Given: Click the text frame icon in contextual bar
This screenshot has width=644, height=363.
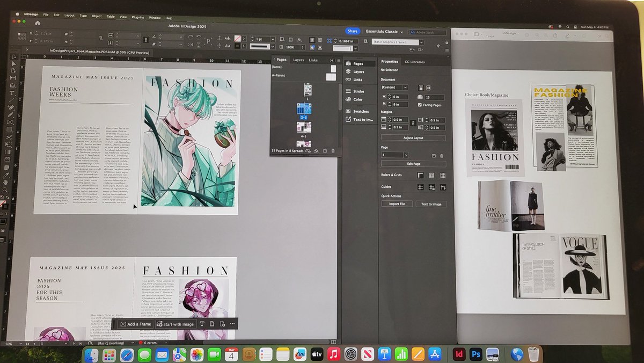Looking at the screenshot, I should click(202, 324).
